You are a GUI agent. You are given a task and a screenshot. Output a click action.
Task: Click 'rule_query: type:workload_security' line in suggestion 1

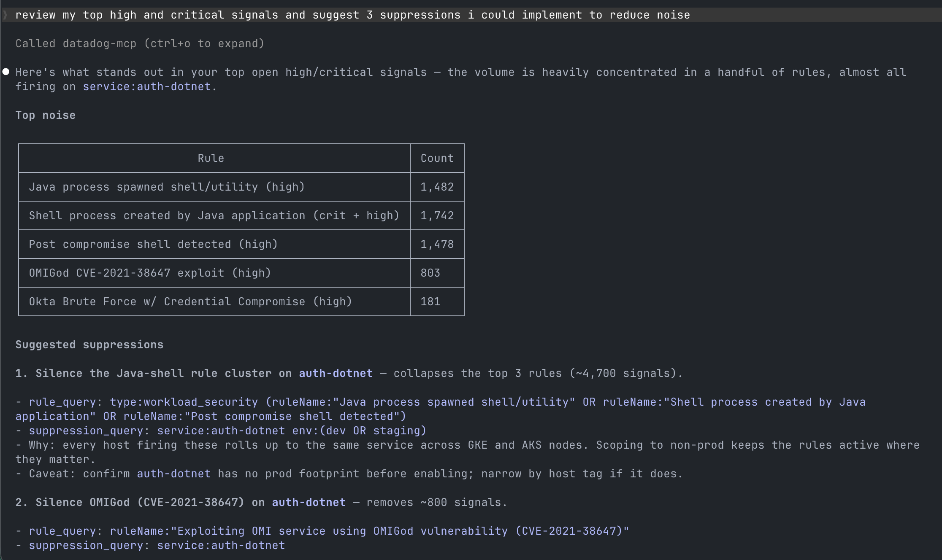coord(441,409)
